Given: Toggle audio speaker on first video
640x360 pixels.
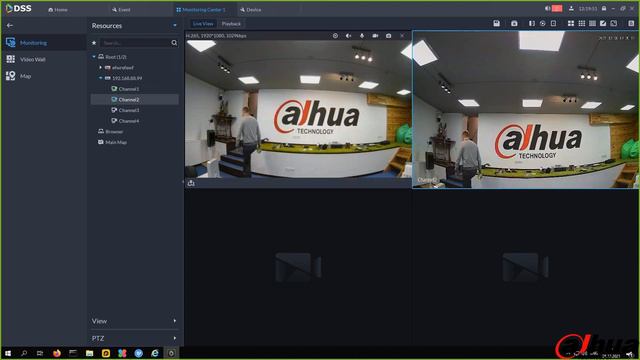Looking at the screenshot, I should (349, 36).
